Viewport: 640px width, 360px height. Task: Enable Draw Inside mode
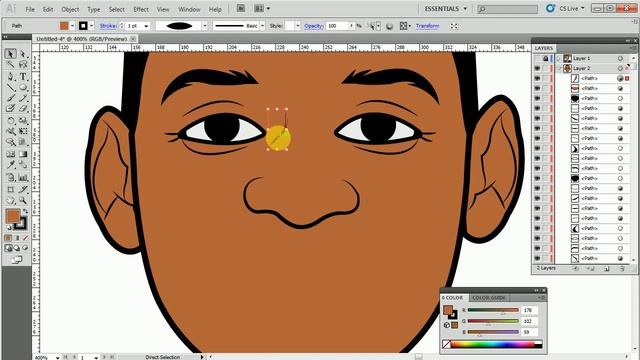[x=25, y=248]
